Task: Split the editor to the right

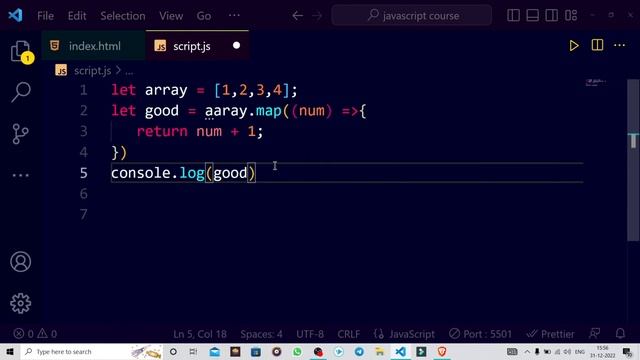Action: [x=597, y=45]
